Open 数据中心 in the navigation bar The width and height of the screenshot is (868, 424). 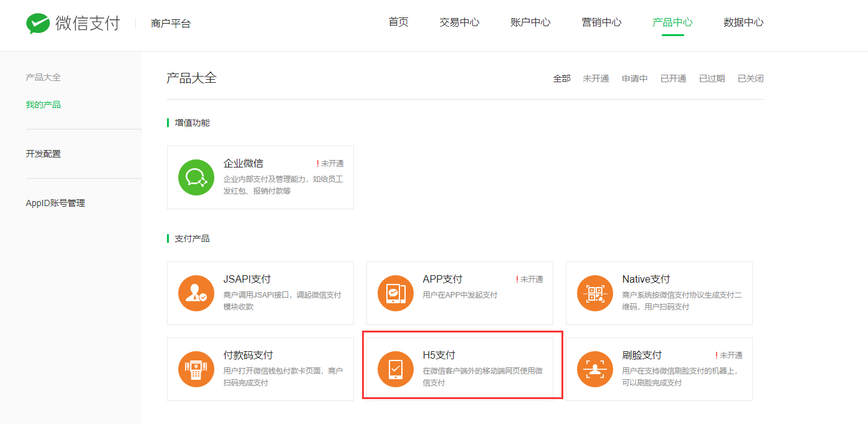[743, 22]
